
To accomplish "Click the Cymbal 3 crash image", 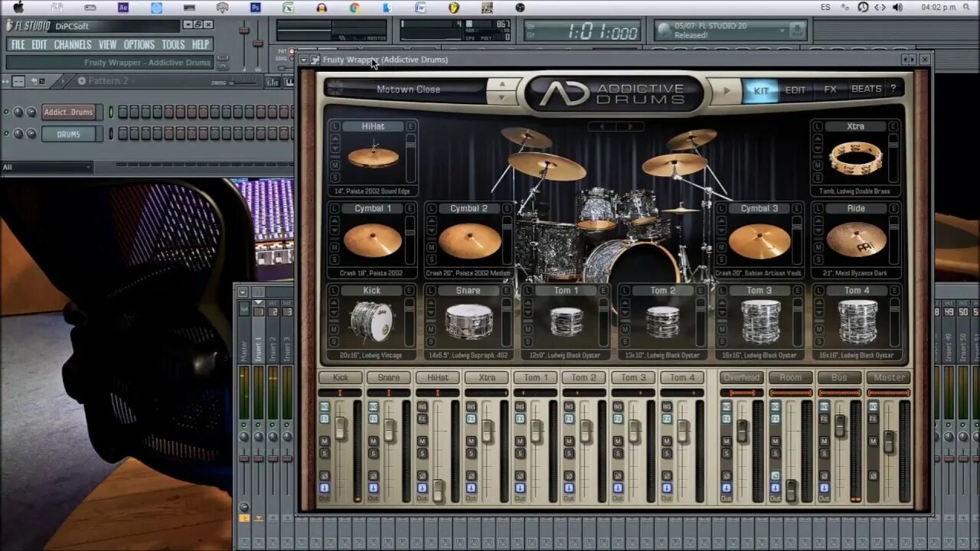I will click(759, 241).
